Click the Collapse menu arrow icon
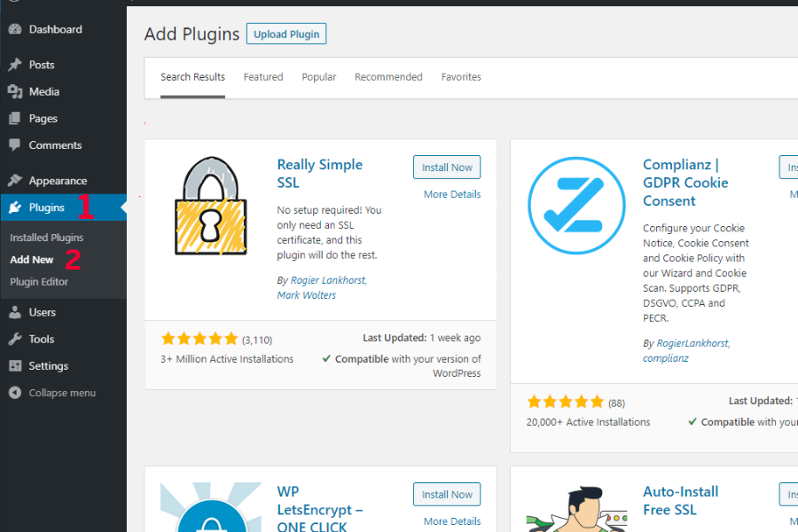Viewport: 798px width, 532px height. (15, 393)
